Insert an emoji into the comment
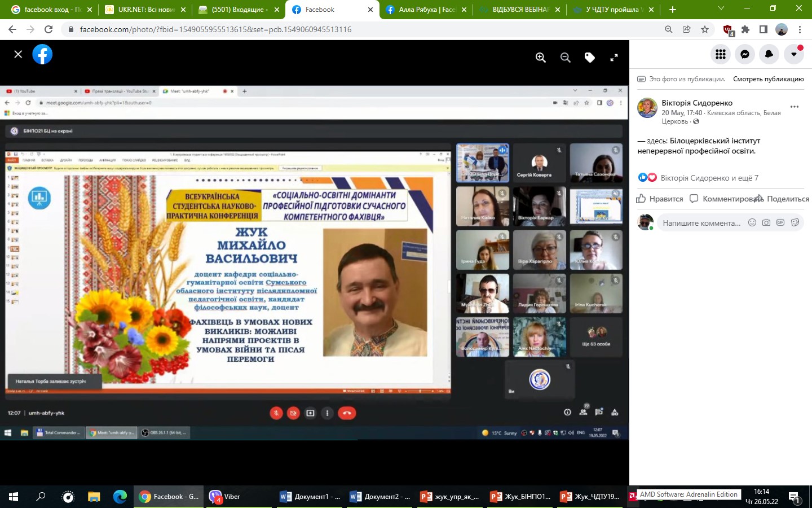The image size is (812, 508). pyautogui.click(x=752, y=222)
